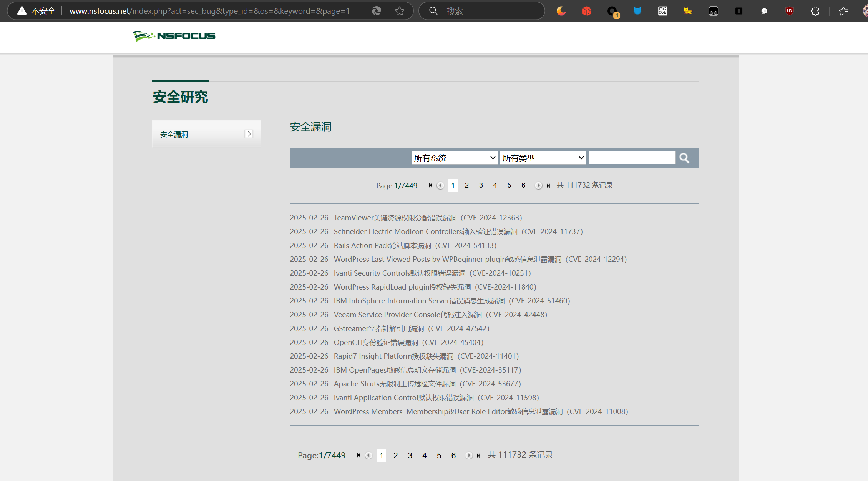This screenshot has width=868, height=481.
Task: Select page 3 in top pager
Action: (x=481, y=185)
